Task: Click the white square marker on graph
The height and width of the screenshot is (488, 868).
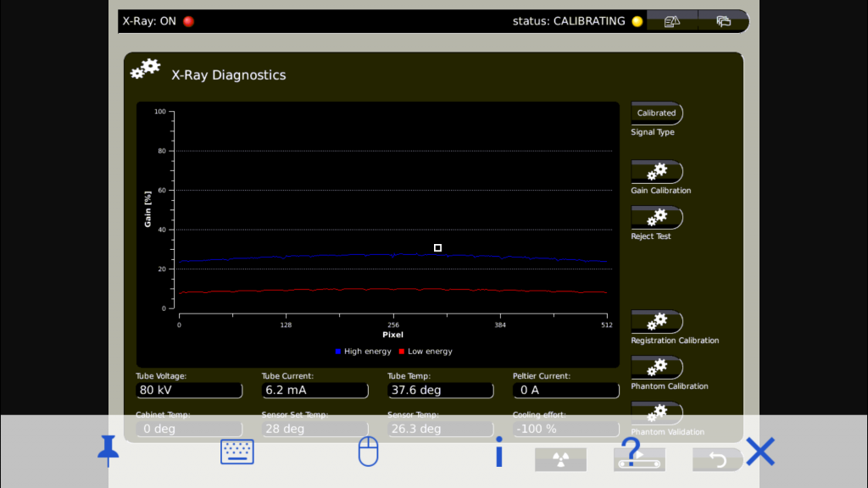Action: point(437,247)
